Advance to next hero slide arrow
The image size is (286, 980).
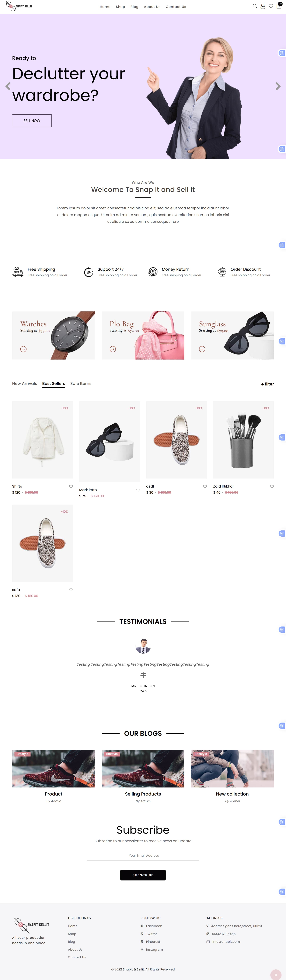pos(278,86)
